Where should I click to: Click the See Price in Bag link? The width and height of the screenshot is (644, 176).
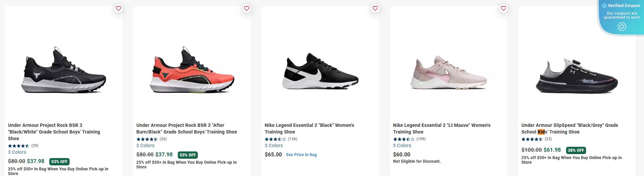click(x=301, y=155)
